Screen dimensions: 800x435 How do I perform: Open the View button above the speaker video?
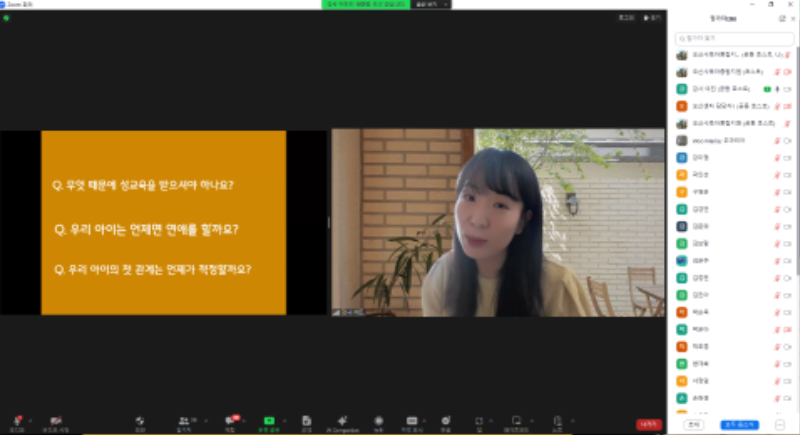652,18
